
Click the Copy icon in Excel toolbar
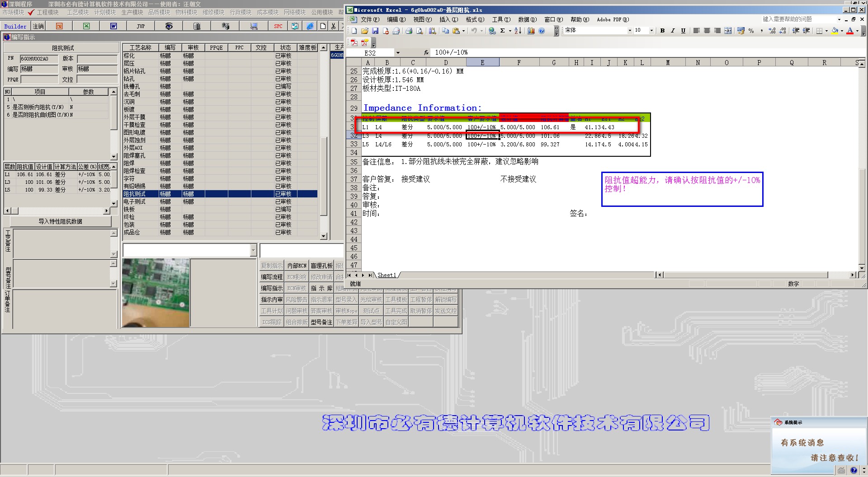[446, 31]
